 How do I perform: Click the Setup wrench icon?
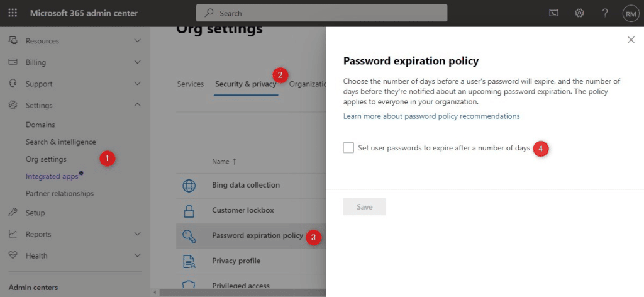point(13,213)
